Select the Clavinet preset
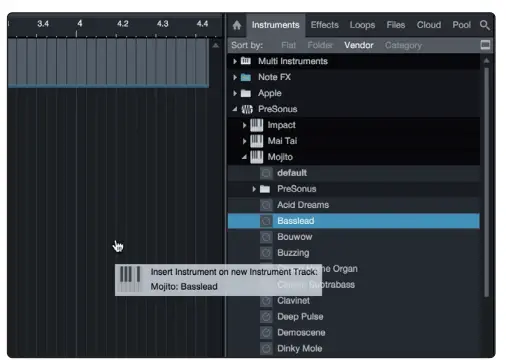506x360 pixels. [354, 301]
